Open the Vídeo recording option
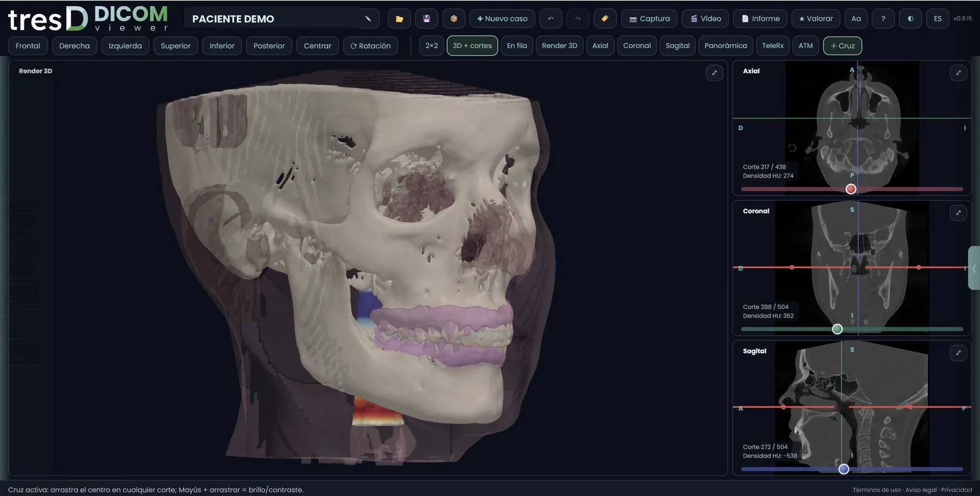 [x=706, y=18]
